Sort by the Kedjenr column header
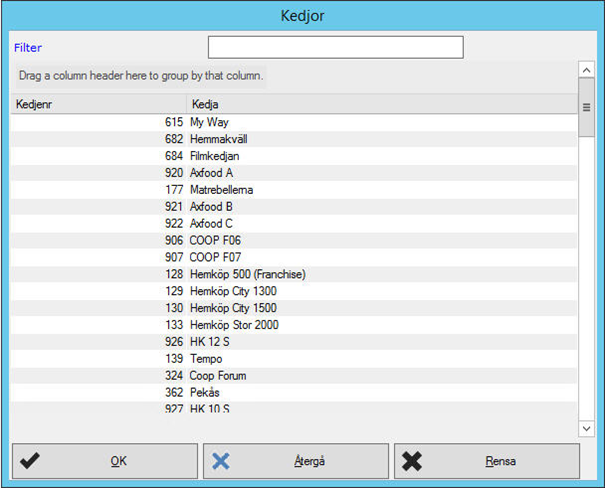This screenshot has width=605, height=488. (98, 104)
